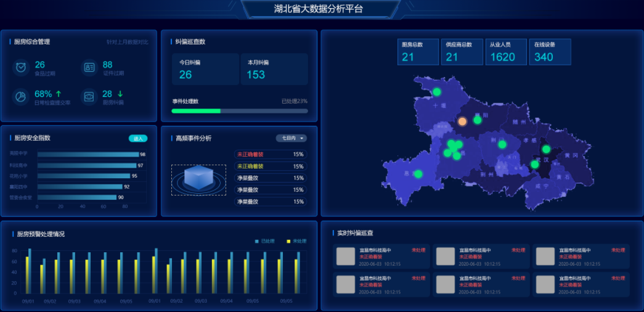Click the kitchen violation eye icon

(x=89, y=97)
